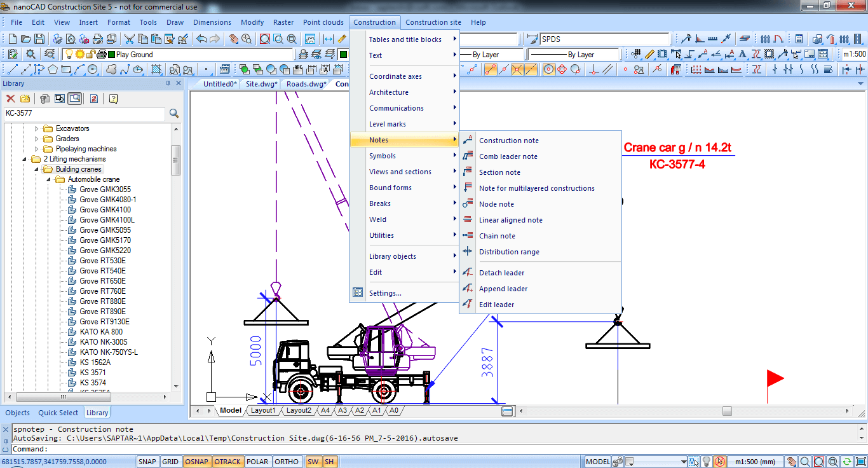Click the green Play Ground layer color swatch

click(111, 55)
